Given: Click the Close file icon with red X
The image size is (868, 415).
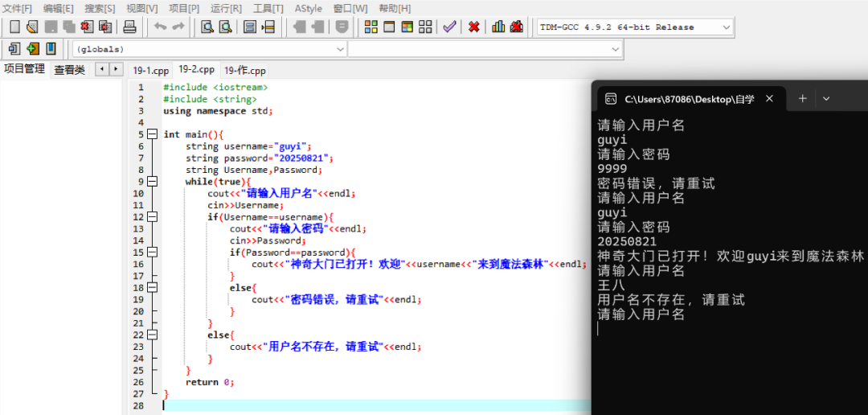Looking at the screenshot, I should [87, 27].
